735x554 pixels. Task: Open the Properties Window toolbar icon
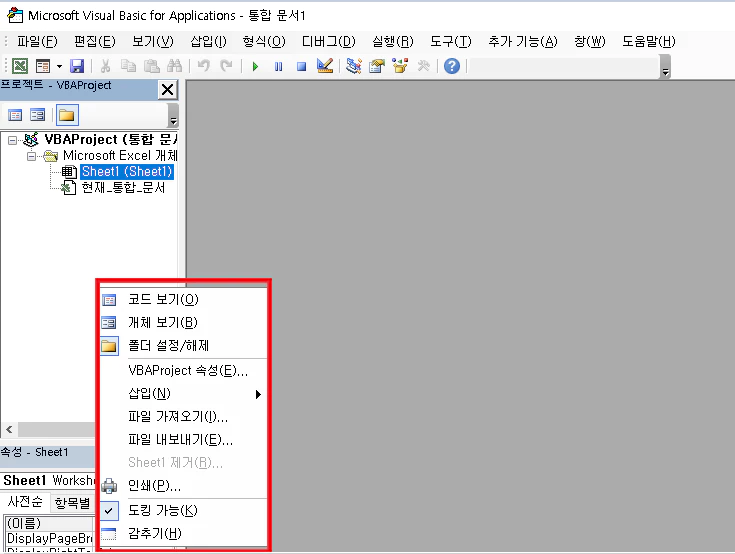tap(377, 66)
